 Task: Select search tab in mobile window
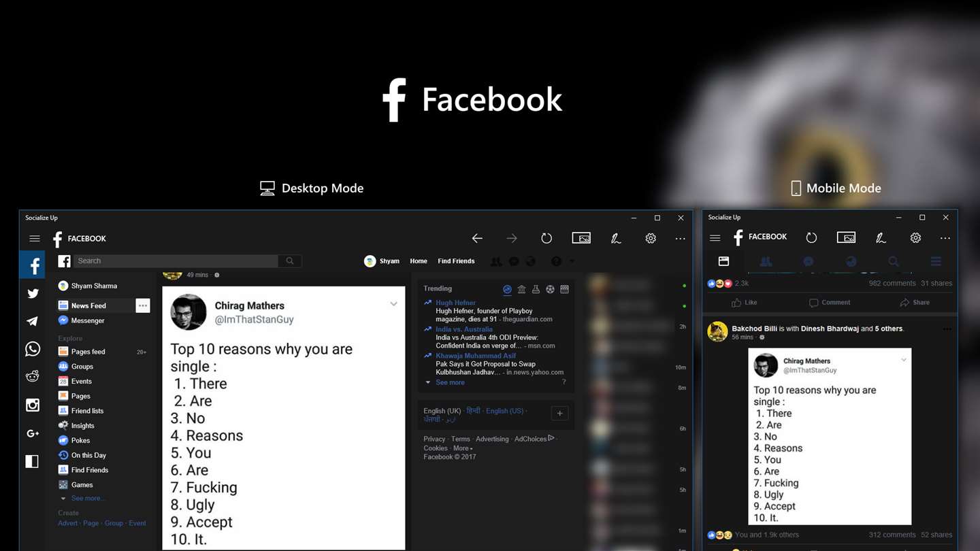point(894,261)
